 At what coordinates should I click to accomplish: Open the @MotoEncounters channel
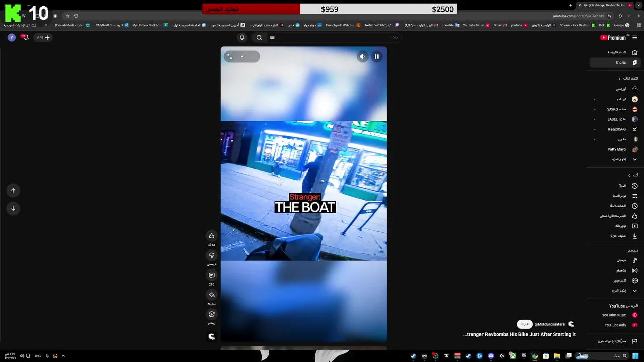click(549, 324)
